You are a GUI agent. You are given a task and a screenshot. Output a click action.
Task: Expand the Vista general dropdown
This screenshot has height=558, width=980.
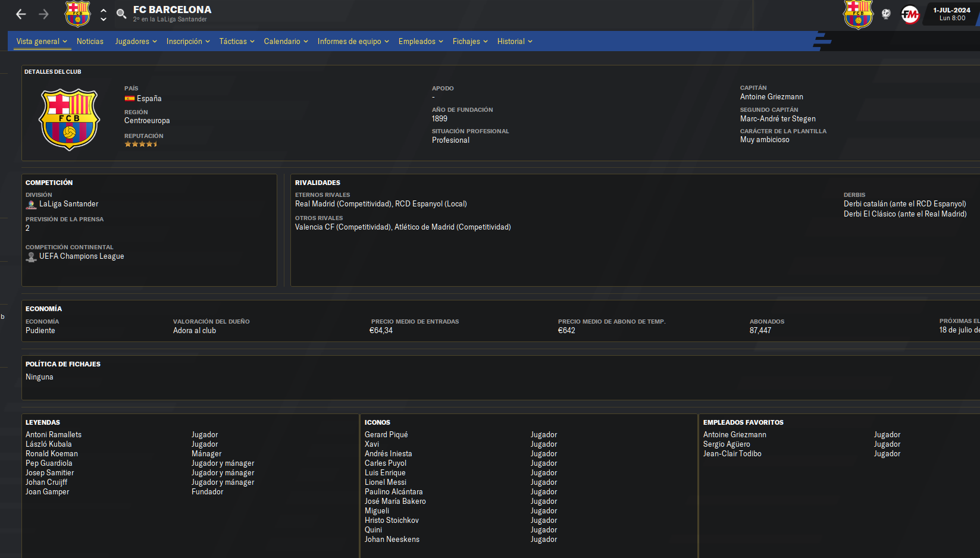pos(42,41)
